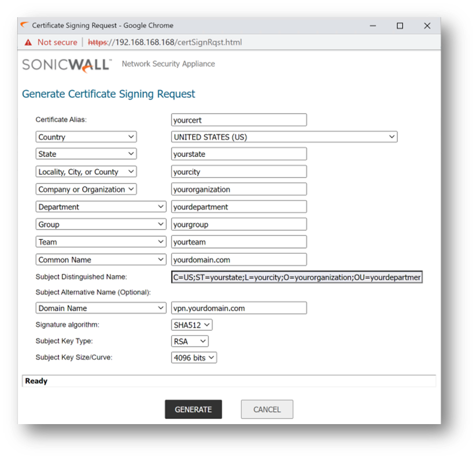Click the SonicWall logo
This screenshot has height=459, width=476.
point(67,64)
